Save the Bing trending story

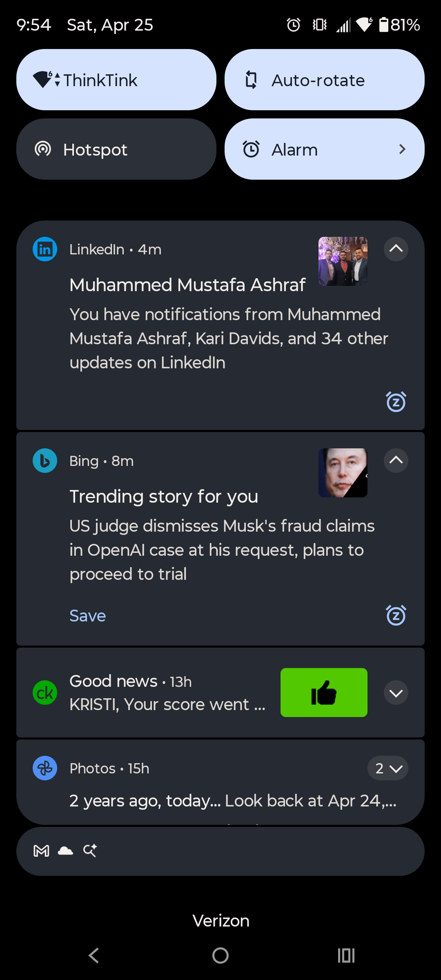coord(88,616)
